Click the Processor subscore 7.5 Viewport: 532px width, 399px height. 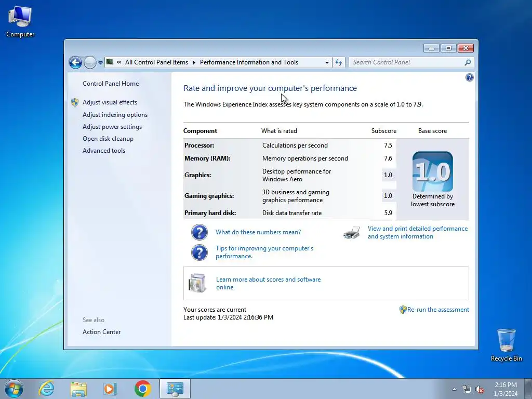click(x=388, y=145)
